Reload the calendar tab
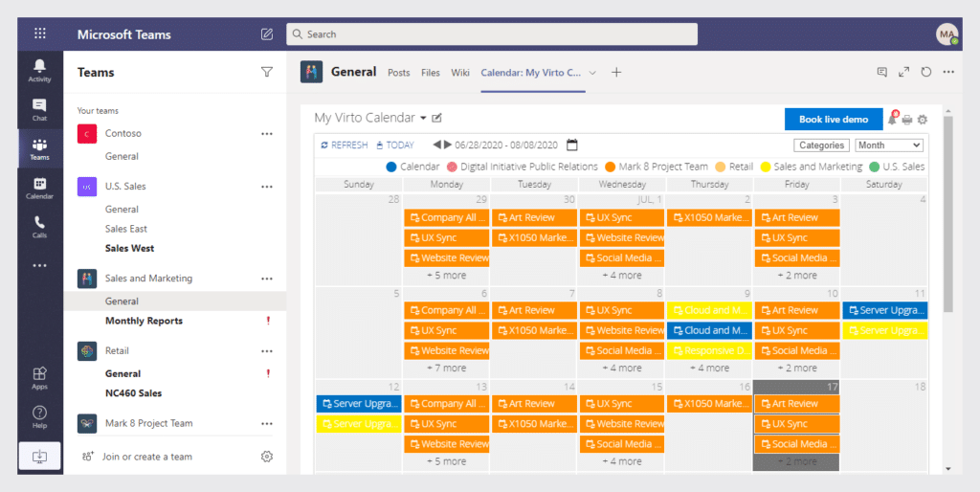Viewport: 980px width, 492px height. [926, 72]
